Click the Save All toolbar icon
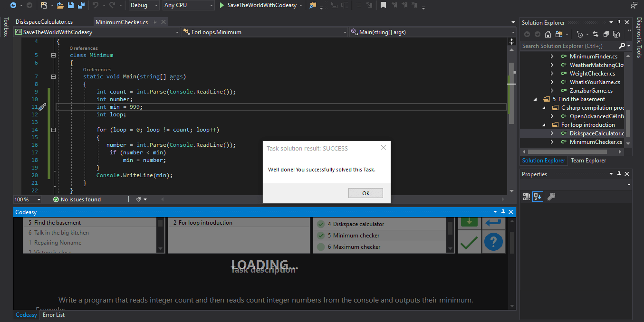Image resolution: width=644 pixels, height=322 pixels. [x=81, y=5]
